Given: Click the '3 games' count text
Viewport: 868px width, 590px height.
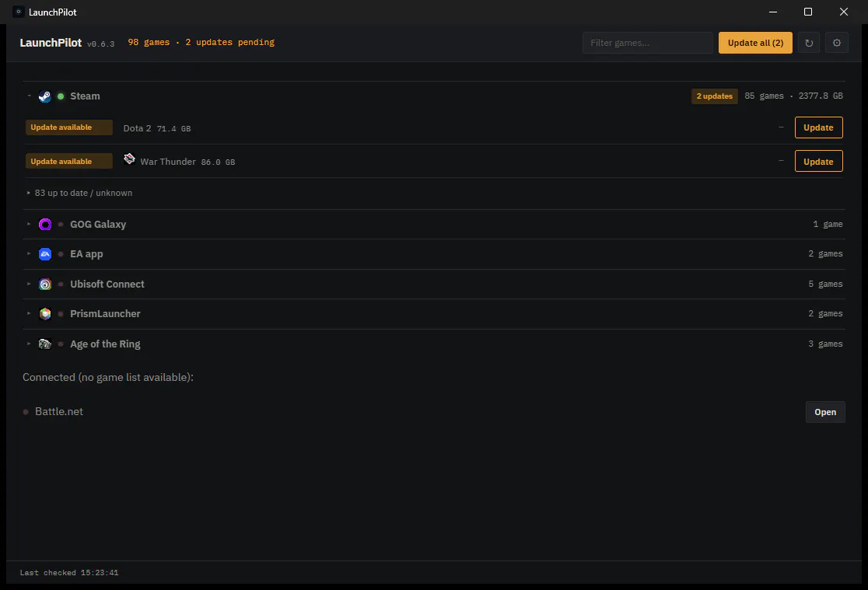Looking at the screenshot, I should click(825, 344).
